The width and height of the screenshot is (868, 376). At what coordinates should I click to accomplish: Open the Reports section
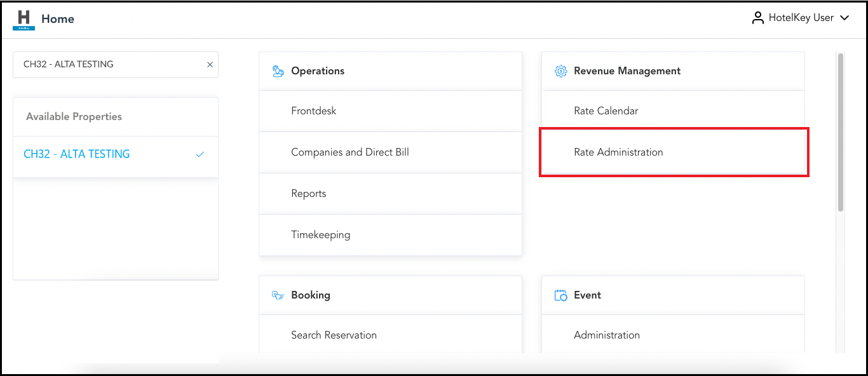(309, 193)
